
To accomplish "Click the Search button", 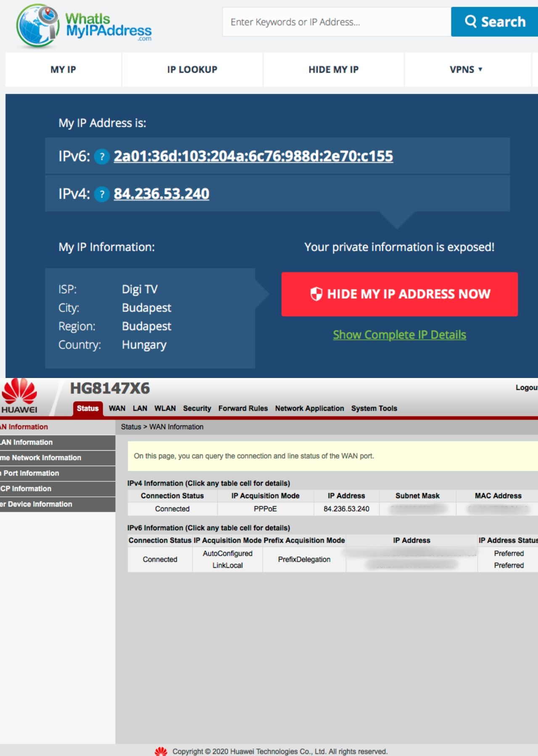I will pyautogui.click(x=494, y=21).
